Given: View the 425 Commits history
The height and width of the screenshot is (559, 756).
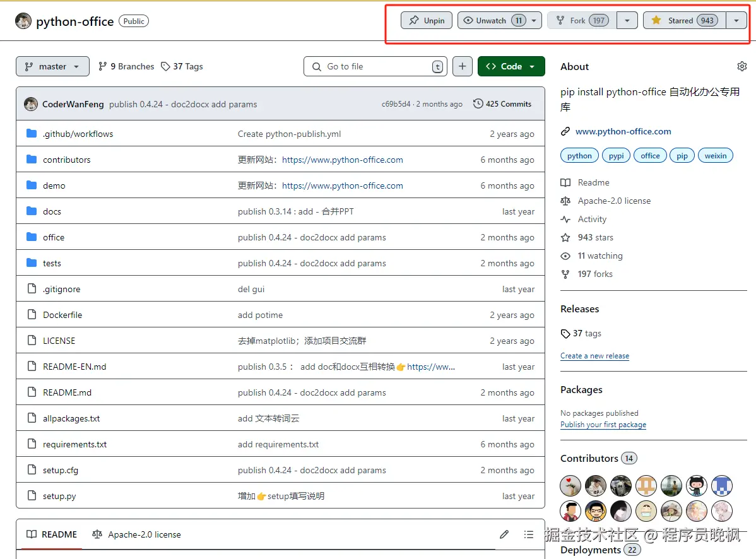Looking at the screenshot, I should [x=502, y=104].
